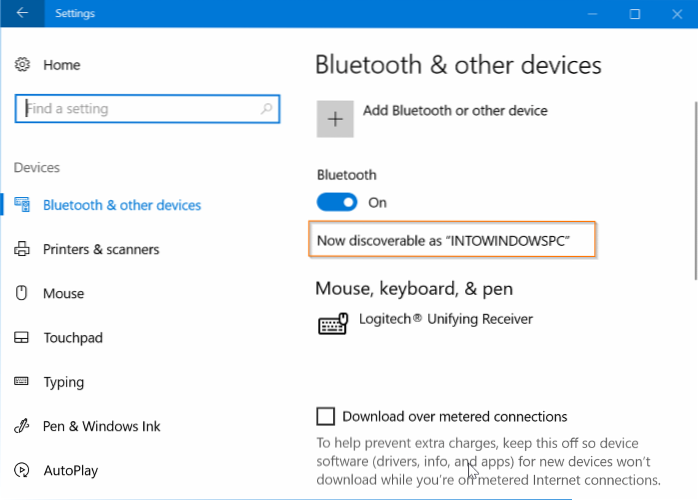Click the Home gear icon
Viewport: 698px width, 500px height.
click(x=22, y=65)
